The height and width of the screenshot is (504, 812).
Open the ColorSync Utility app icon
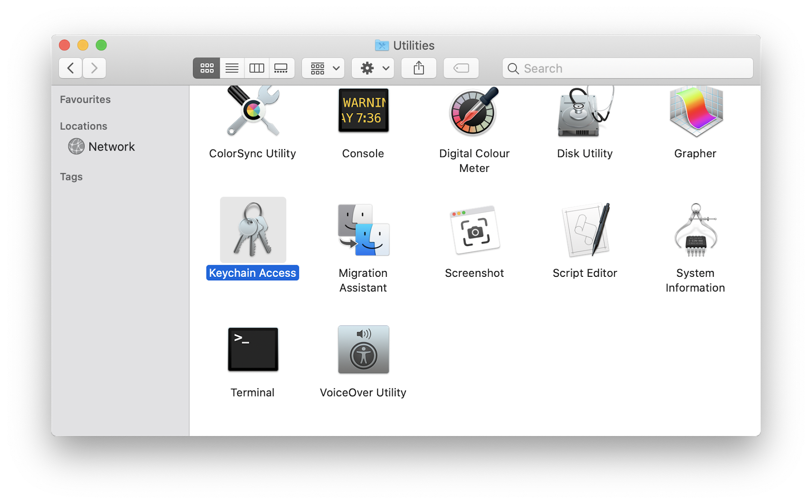[253, 111]
